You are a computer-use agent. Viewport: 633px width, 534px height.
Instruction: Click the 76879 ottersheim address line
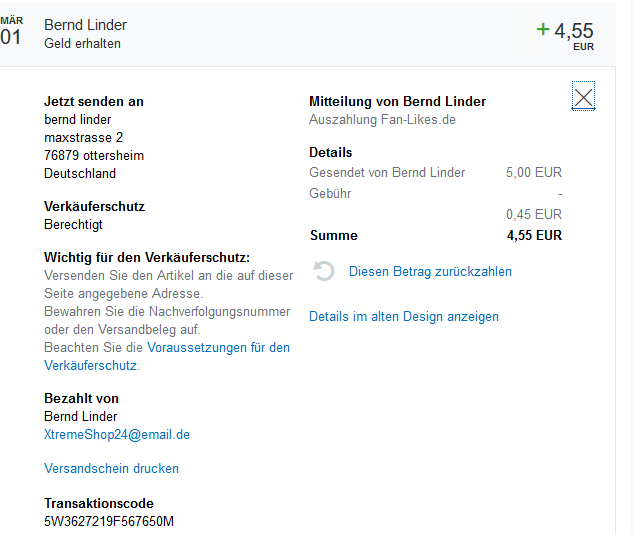click(x=94, y=156)
